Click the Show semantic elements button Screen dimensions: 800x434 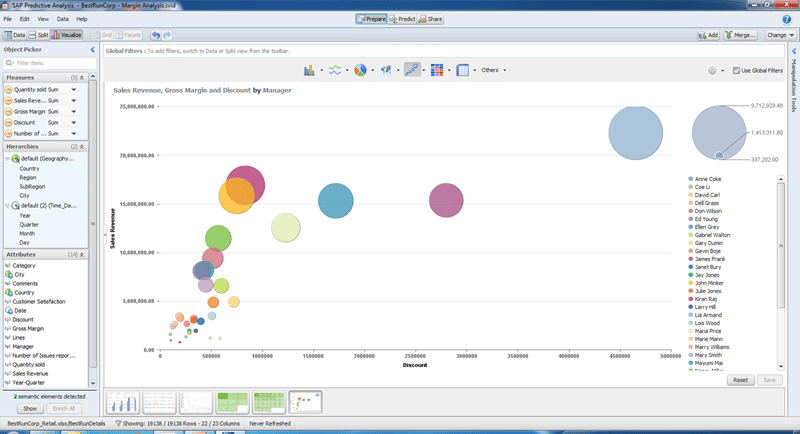[x=29, y=409]
